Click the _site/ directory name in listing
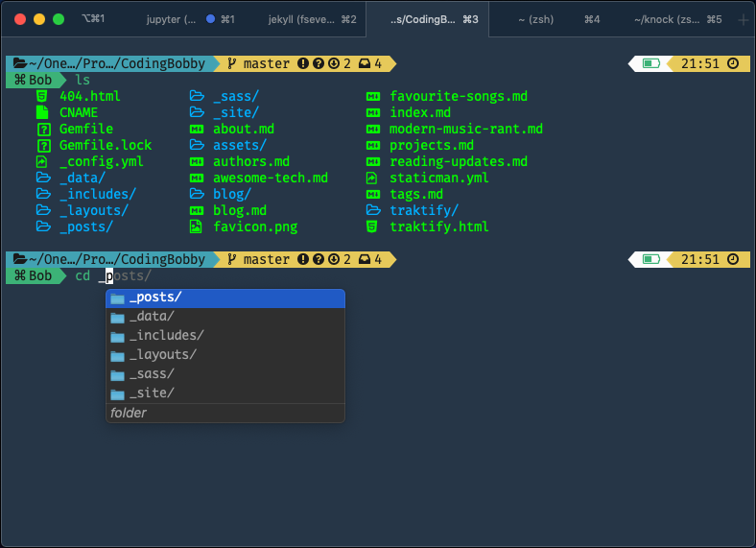Viewport: 756px width, 548px height. (x=236, y=112)
